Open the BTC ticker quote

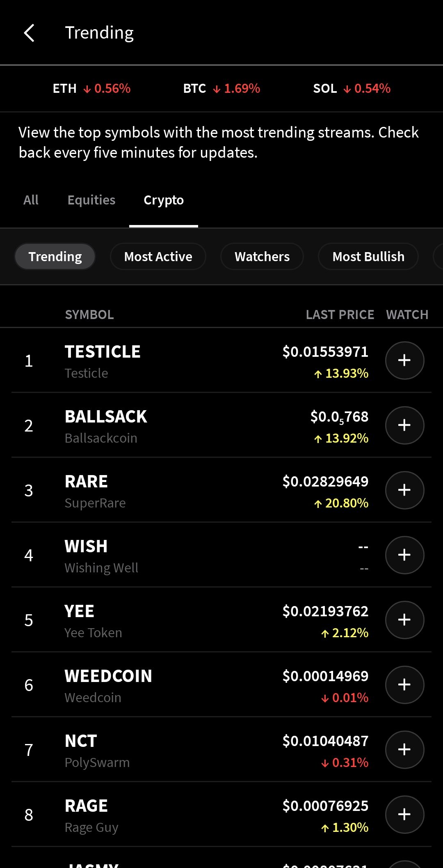point(221,88)
